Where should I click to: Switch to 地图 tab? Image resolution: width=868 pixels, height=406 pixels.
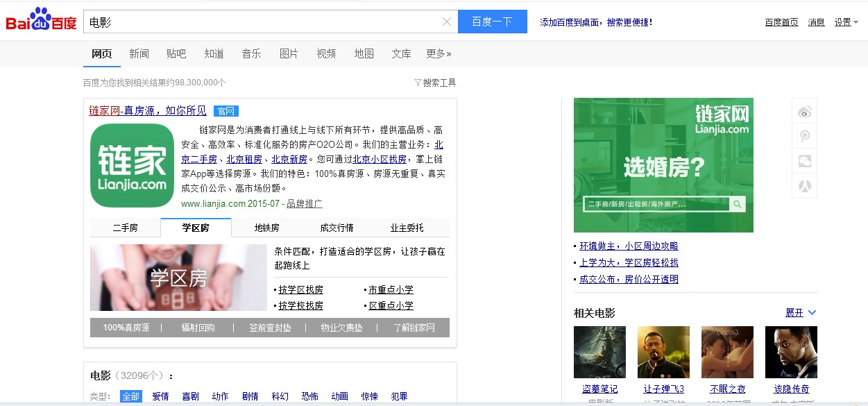click(x=364, y=53)
